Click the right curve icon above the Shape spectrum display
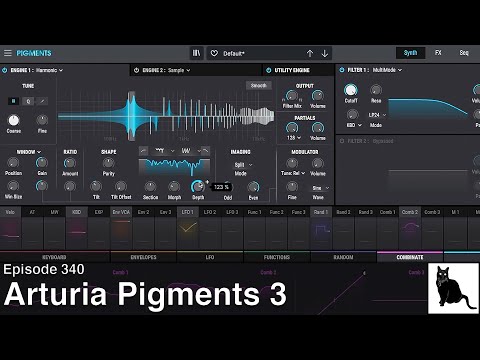 coord(206,151)
